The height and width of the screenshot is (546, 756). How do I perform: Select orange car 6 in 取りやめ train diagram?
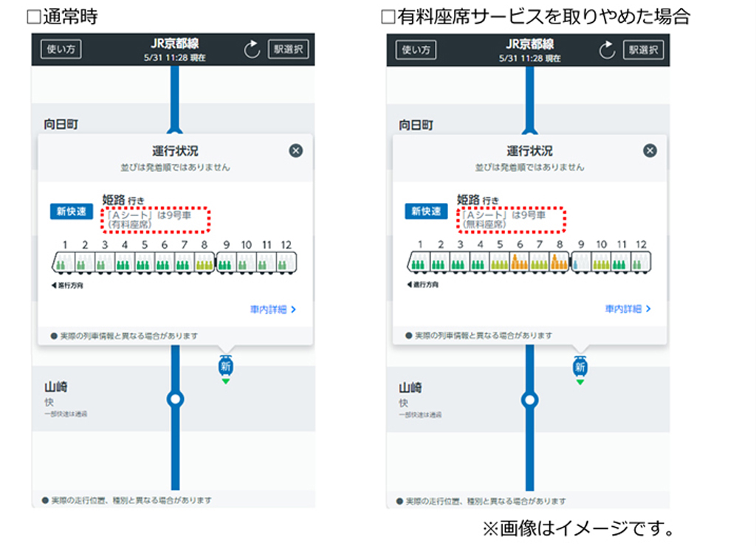click(x=519, y=262)
